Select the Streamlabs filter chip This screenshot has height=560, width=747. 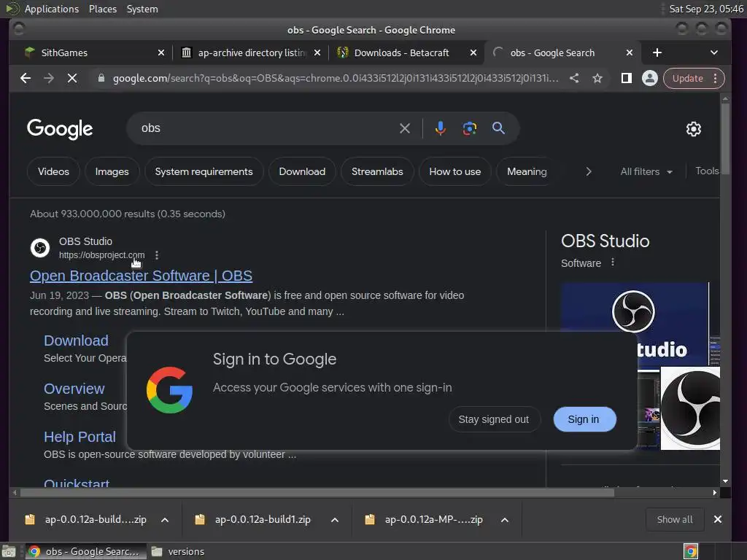point(377,171)
